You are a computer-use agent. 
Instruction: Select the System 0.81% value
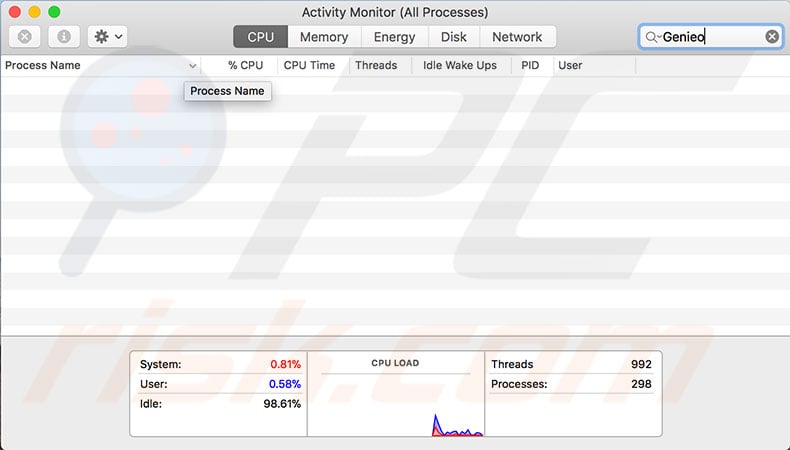(285, 364)
